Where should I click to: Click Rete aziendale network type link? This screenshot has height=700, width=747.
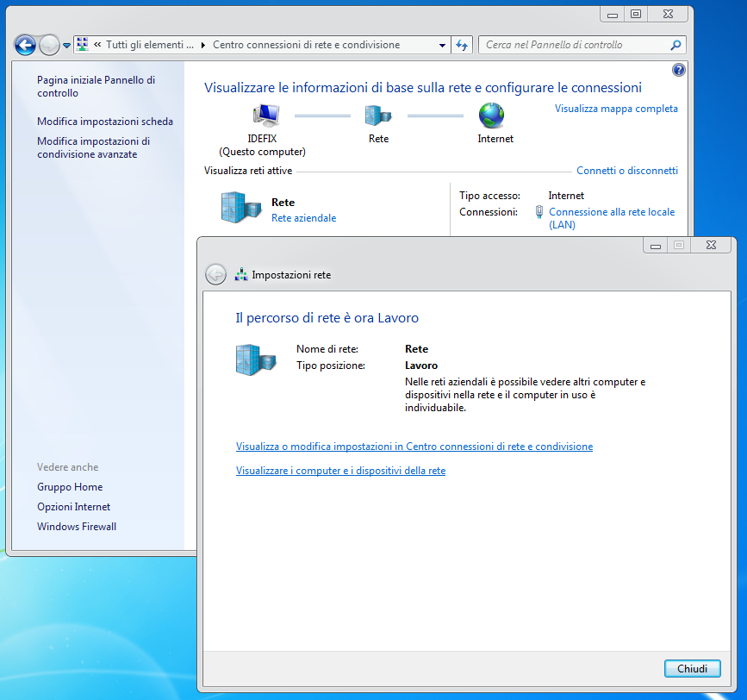coord(303,218)
